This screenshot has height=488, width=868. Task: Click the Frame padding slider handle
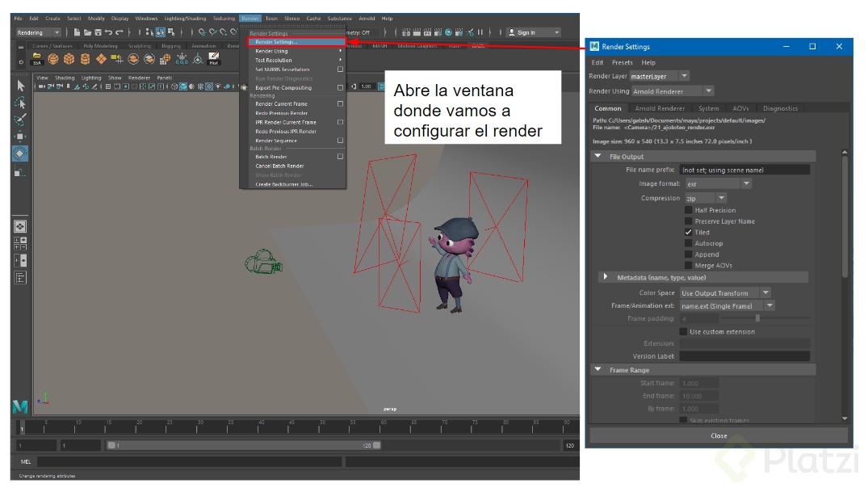tap(757, 318)
